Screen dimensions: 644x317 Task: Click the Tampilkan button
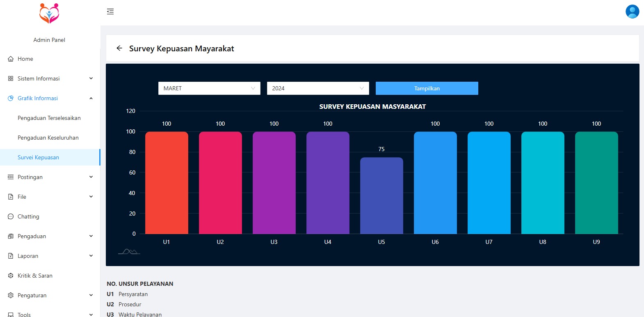(427, 88)
